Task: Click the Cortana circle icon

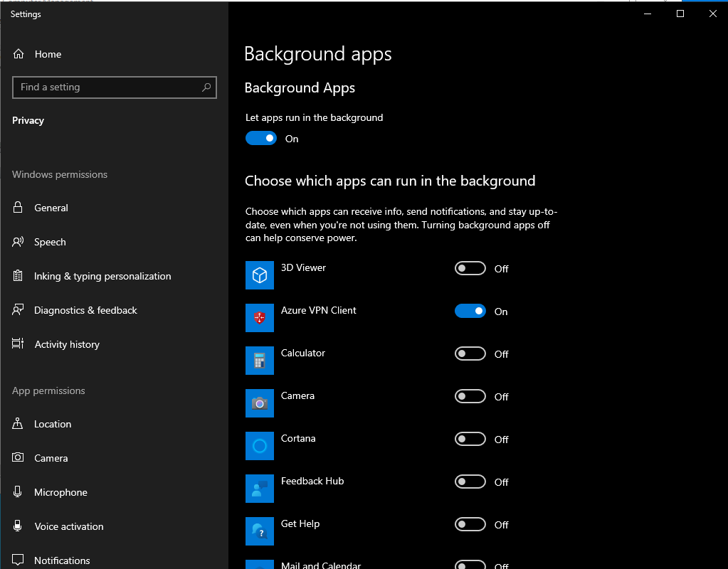Action: [x=260, y=446]
